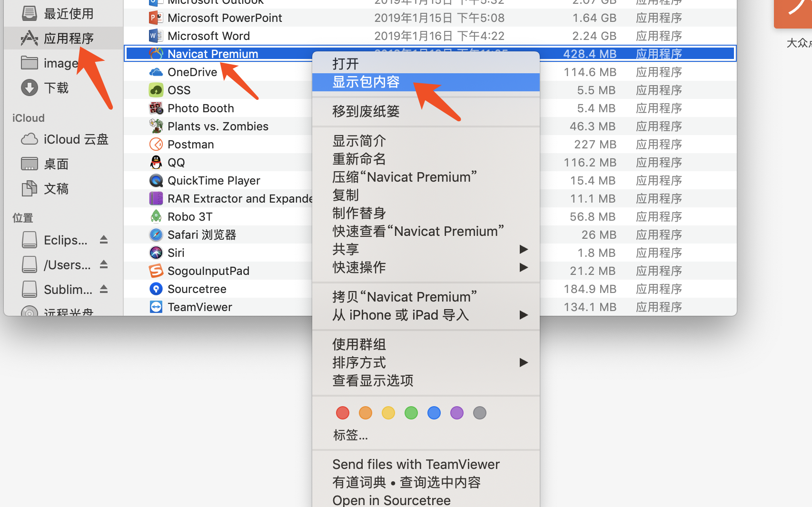Open 桌面 in the sidebar

63,164
